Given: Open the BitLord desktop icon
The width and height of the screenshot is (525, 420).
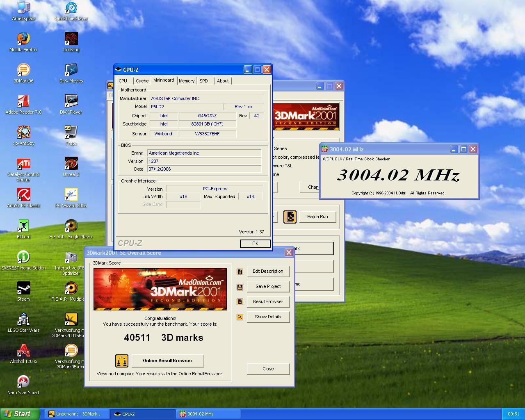Looking at the screenshot, I should point(23,229).
